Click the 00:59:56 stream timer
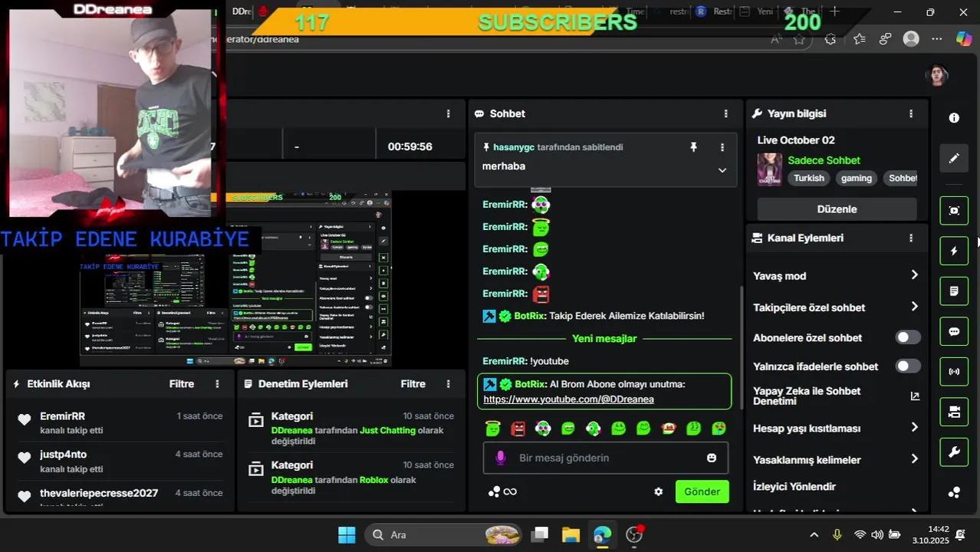Viewport: 980px width, 552px height. (x=409, y=146)
